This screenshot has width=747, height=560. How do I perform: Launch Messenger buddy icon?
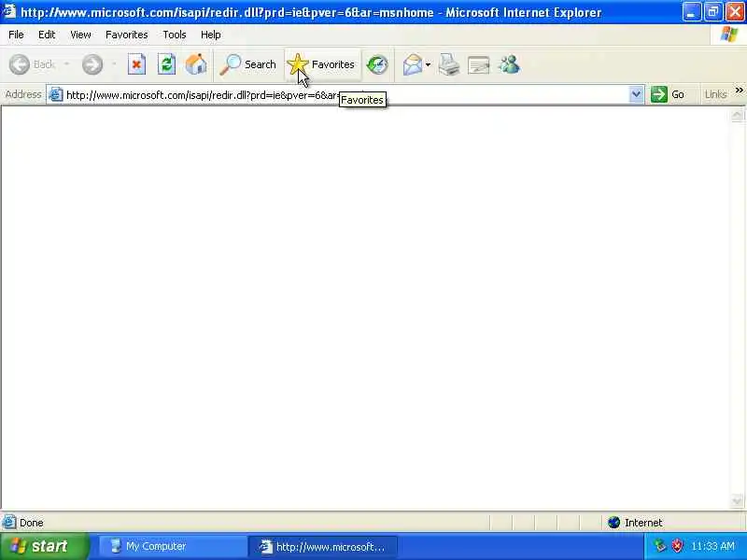click(x=509, y=64)
